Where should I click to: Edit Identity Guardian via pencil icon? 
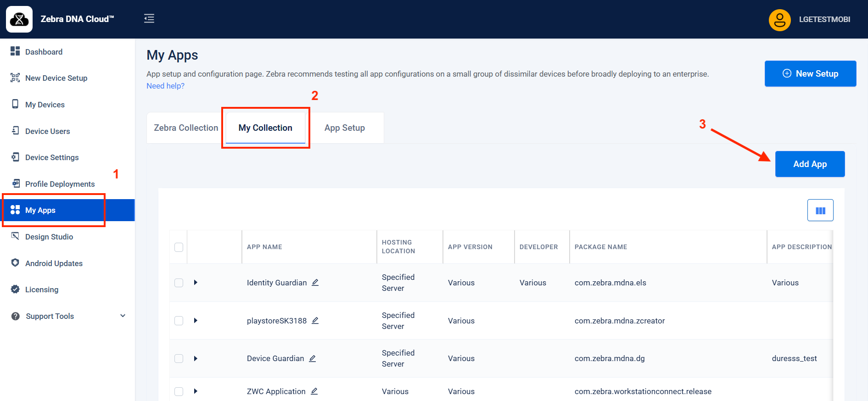coord(315,283)
